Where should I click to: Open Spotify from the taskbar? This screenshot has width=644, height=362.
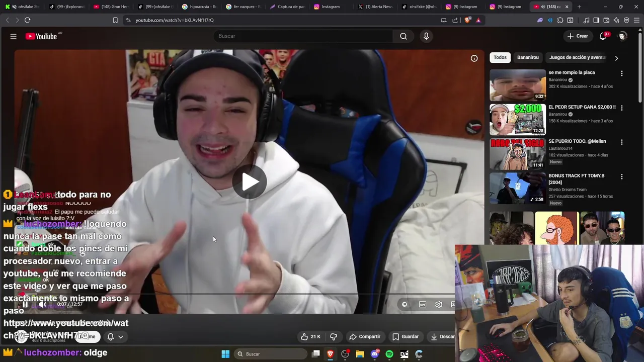pyautogui.click(x=389, y=354)
